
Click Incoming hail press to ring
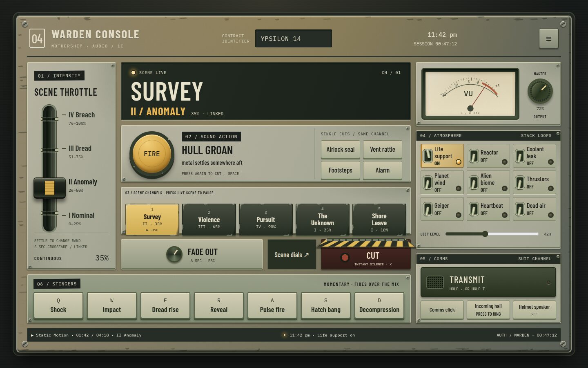tap(488, 310)
